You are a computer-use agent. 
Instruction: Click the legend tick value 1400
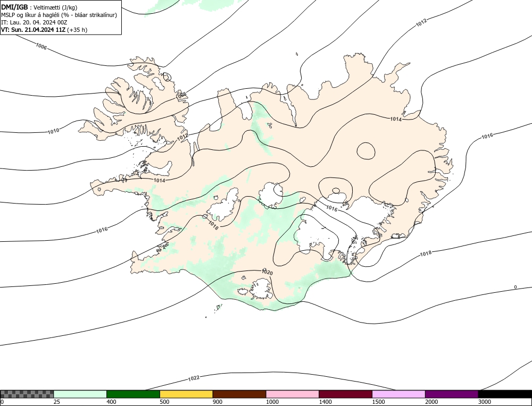point(325,402)
